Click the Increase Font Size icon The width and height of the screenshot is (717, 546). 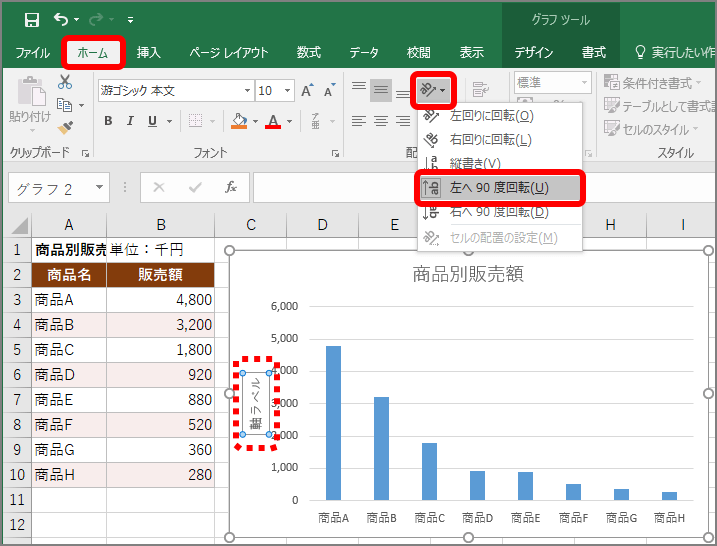[307, 91]
